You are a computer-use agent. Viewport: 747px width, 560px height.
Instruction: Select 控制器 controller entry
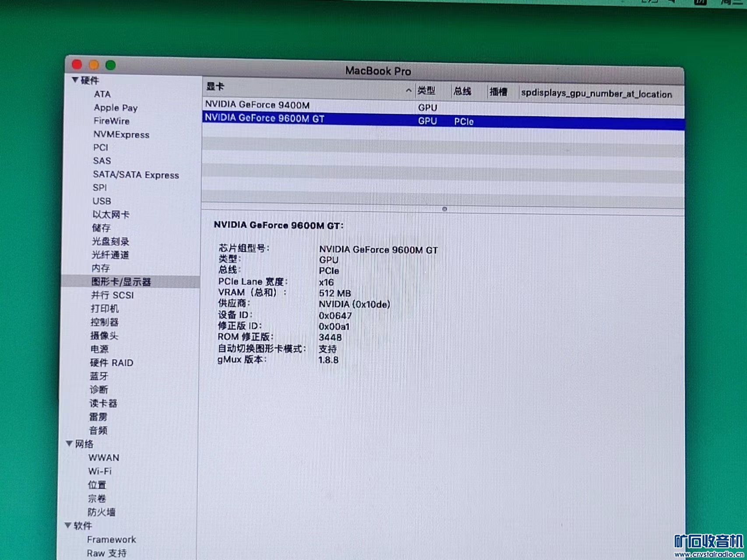click(104, 322)
